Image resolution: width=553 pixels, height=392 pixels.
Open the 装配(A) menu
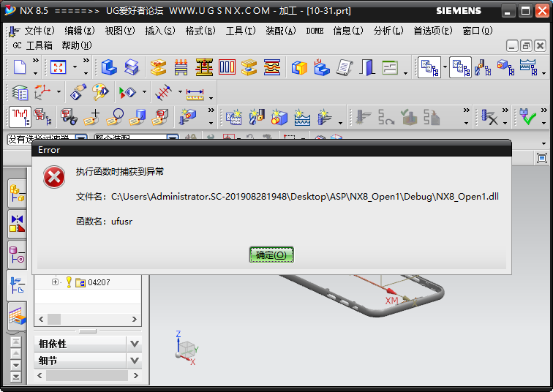pos(281,31)
